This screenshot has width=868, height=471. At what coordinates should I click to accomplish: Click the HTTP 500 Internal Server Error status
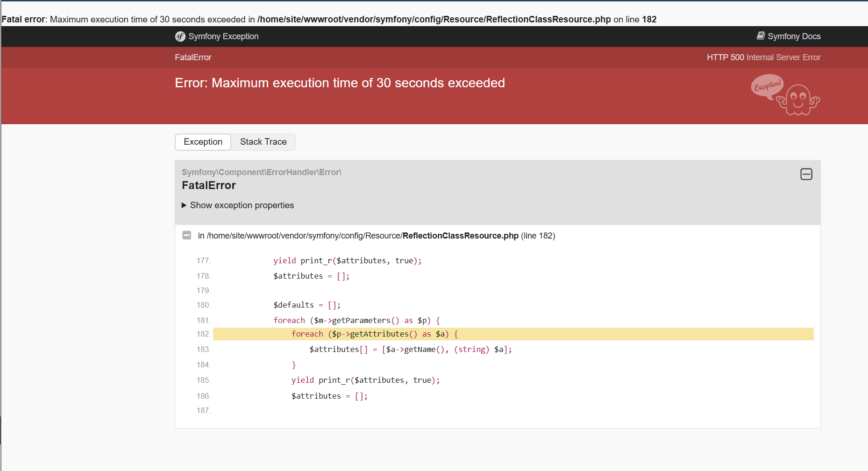pyautogui.click(x=763, y=57)
